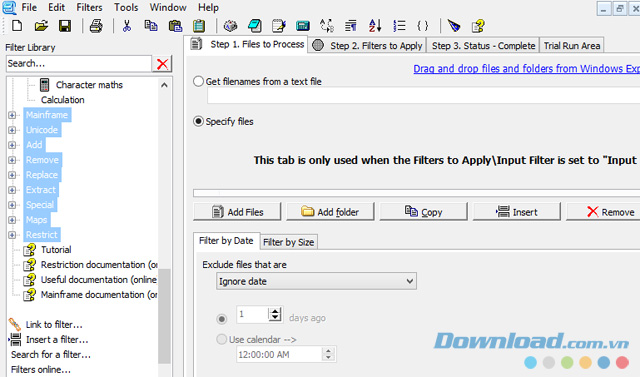This screenshot has height=377, width=640.
Task: Expand the Unicode filter category
Action: (x=12, y=130)
